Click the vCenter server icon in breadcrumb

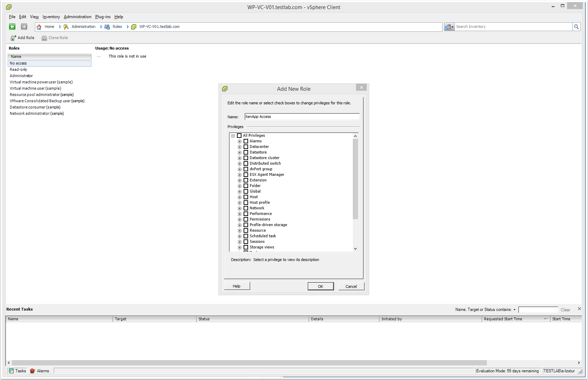point(134,27)
